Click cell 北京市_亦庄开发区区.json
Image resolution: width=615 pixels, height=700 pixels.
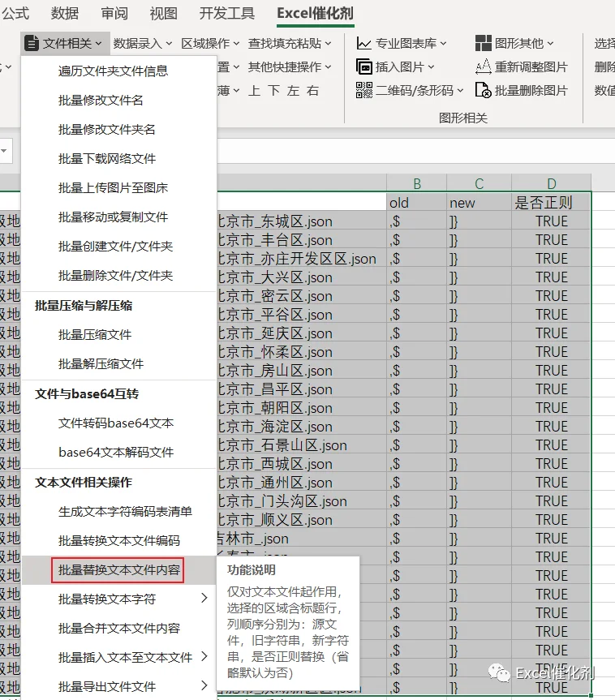coord(302,259)
